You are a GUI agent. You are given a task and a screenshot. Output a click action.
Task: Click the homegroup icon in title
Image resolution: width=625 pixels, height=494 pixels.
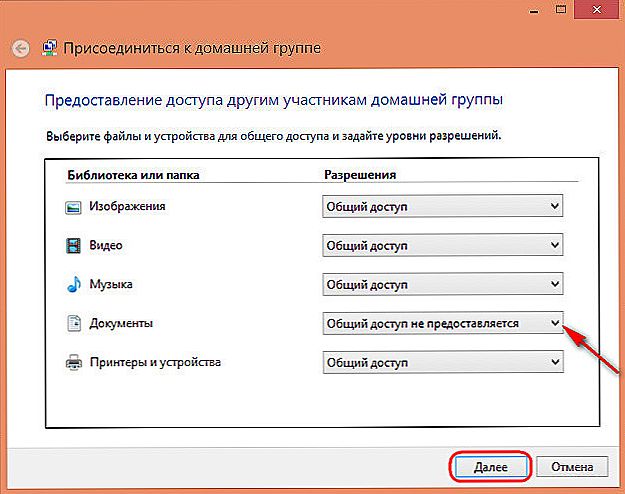(49, 48)
